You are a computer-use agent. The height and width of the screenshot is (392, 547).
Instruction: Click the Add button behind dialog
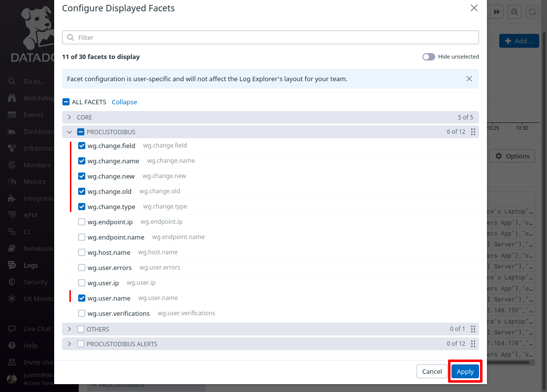tap(519, 41)
